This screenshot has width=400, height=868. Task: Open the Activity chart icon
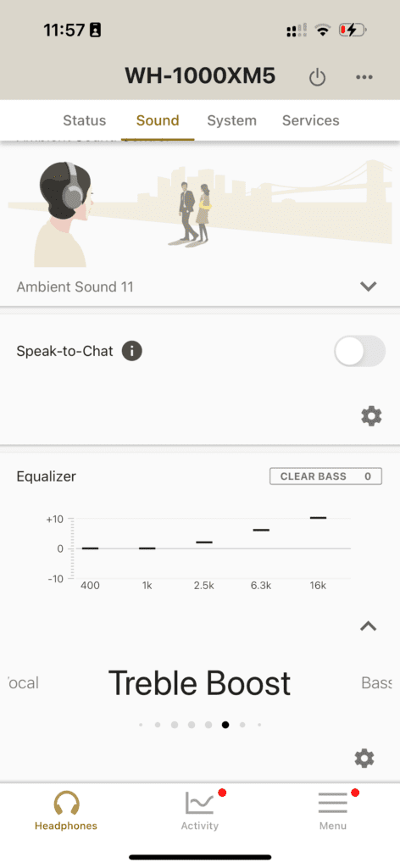199,803
